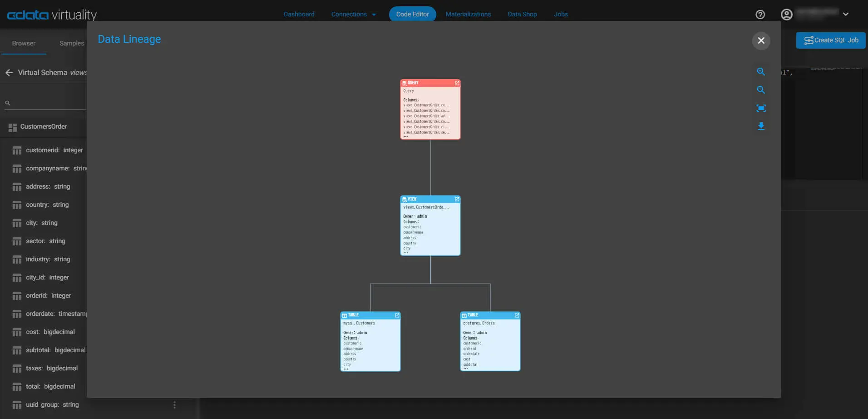Image resolution: width=868 pixels, height=419 pixels.
Task: Click the sector column icon
Action: coord(17,241)
